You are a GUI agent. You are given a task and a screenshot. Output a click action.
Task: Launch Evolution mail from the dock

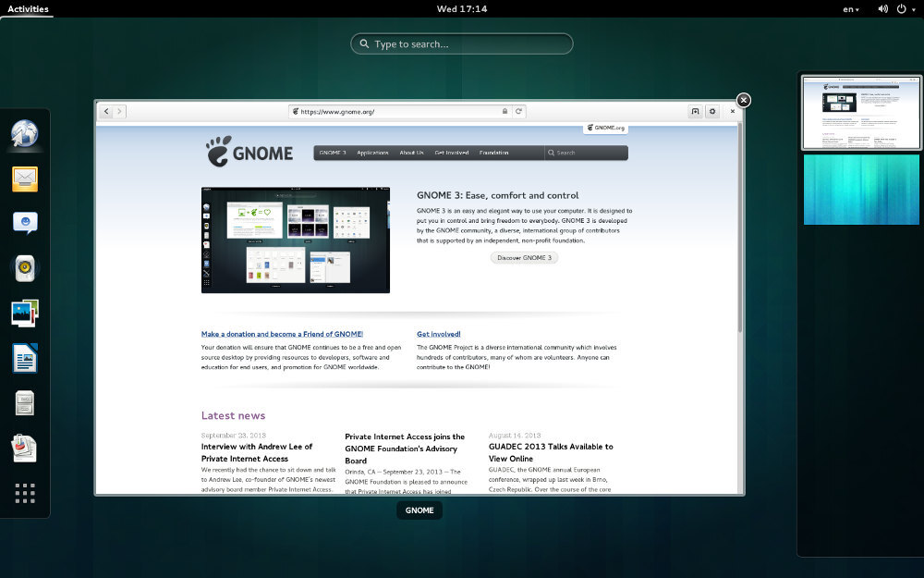click(x=25, y=178)
